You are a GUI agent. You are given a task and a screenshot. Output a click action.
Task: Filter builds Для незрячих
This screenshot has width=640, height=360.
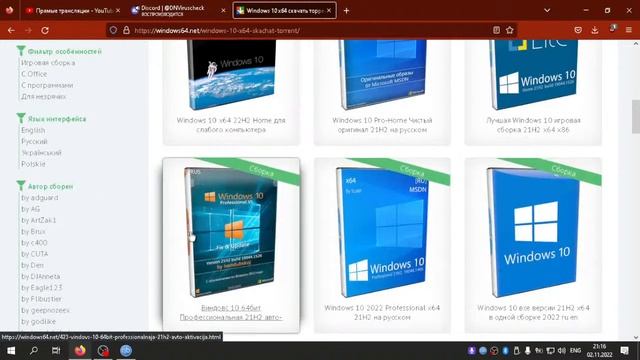pos(43,97)
